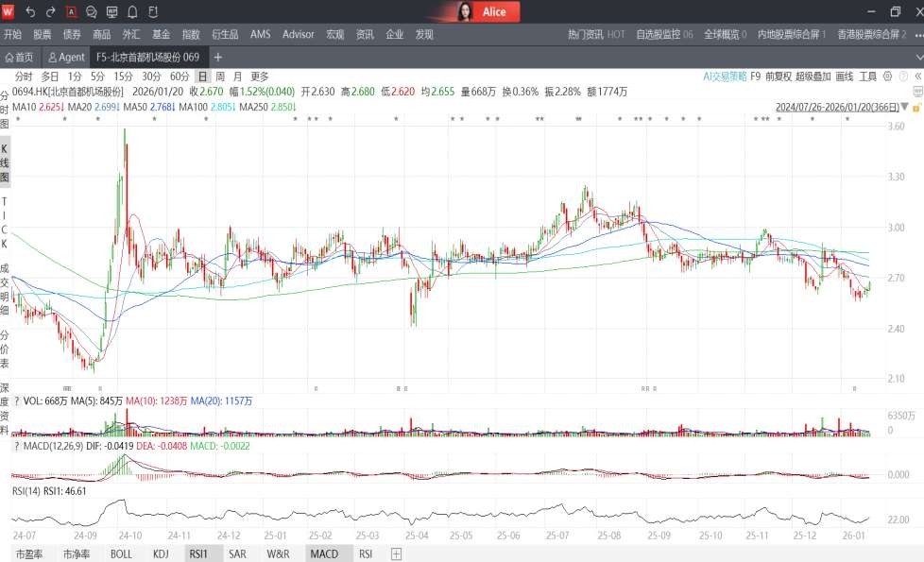The image size is (924, 562).
Task: Click the chart settings gear icon
Action: [x=885, y=77]
